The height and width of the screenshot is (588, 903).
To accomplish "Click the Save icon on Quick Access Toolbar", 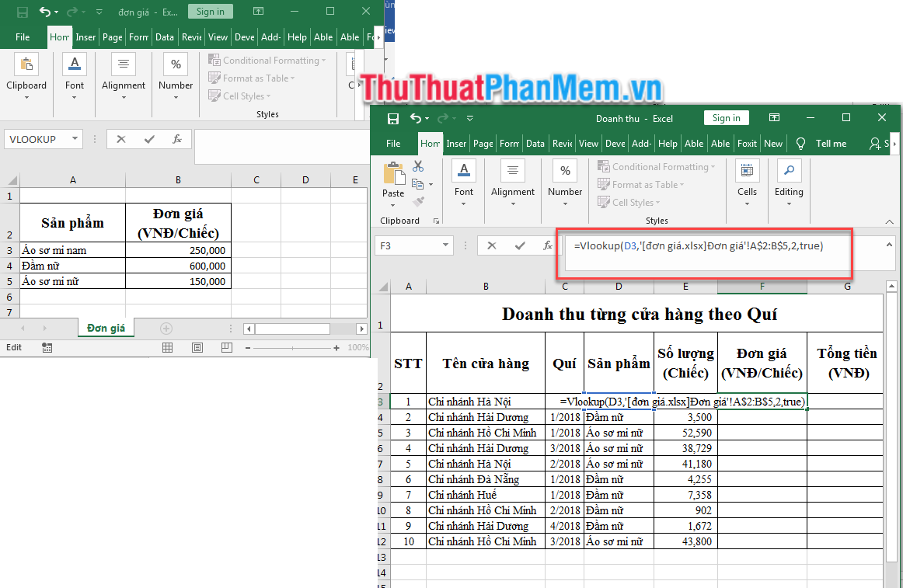I will tap(392, 117).
